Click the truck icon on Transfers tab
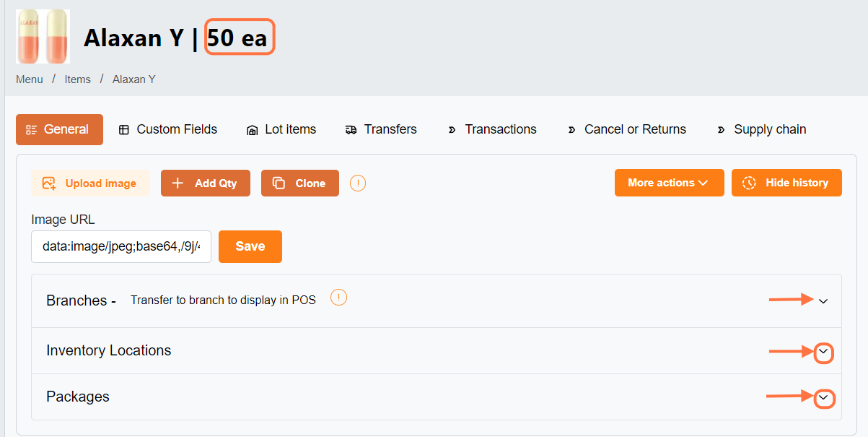The image size is (868, 437). [351, 130]
